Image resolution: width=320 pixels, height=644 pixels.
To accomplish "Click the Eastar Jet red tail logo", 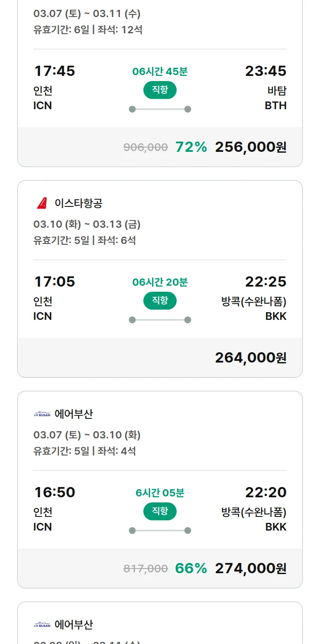I will (x=42, y=203).
